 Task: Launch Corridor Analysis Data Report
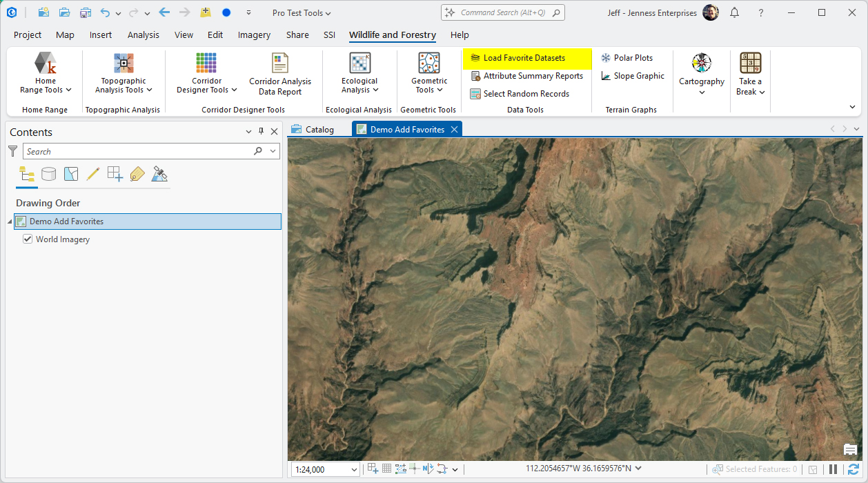pyautogui.click(x=280, y=75)
